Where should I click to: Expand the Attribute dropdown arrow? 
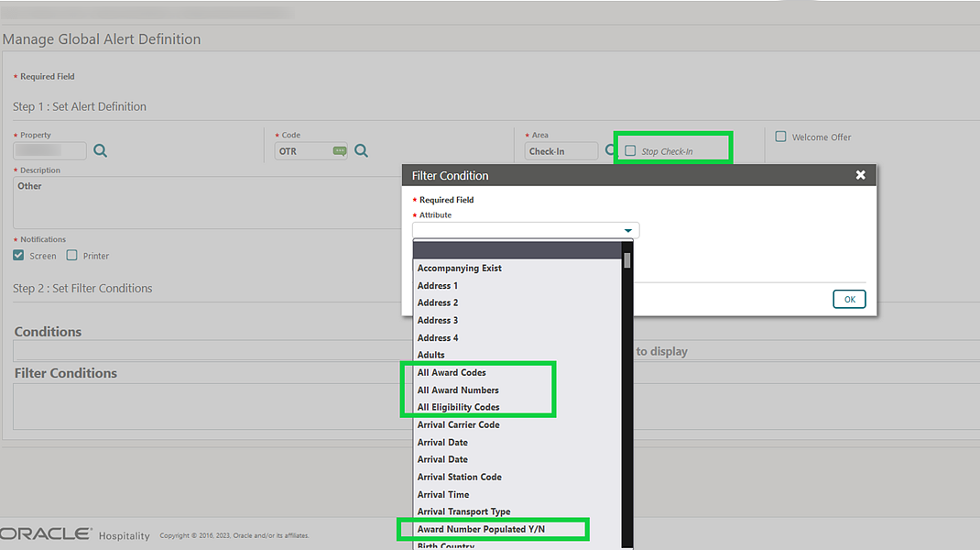click(628, 230)
